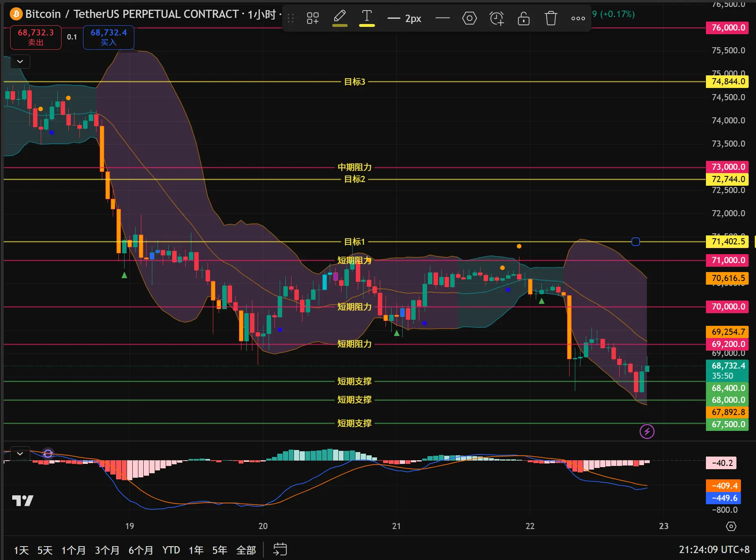Select the 5天 time range
Image resolution: width=756 pixels, height=560 pixels.
tap(45, 550)
